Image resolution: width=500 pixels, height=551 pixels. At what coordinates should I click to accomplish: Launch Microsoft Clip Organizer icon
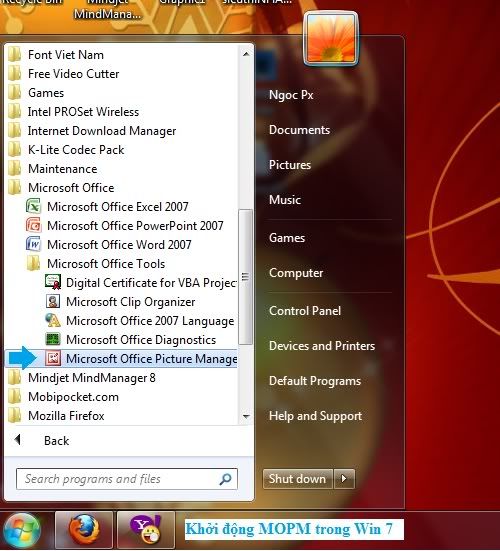pyautogui.click(x=53, y=301)
